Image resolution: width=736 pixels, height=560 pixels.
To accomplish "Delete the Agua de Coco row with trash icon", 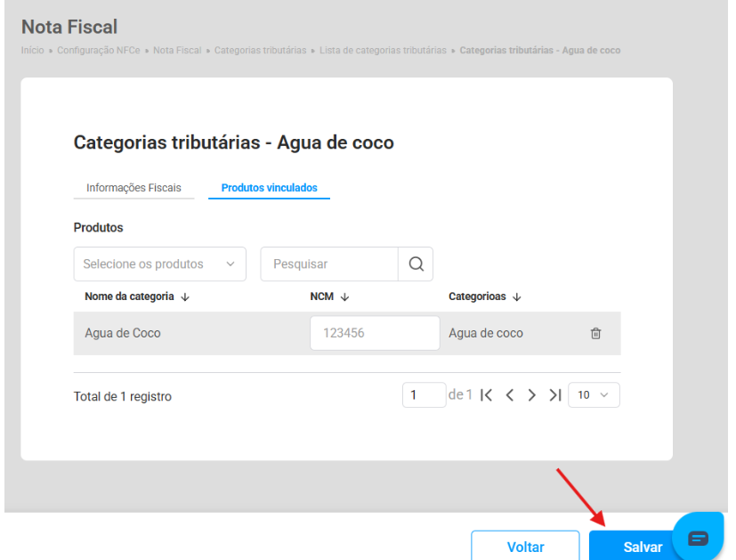I will (595, 334).
